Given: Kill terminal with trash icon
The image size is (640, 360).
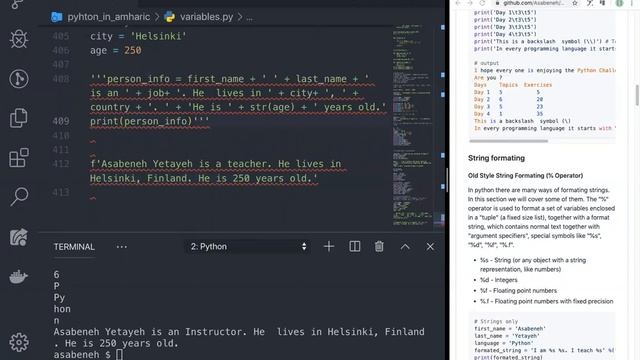Looking at the screenshot, I should pyautogui.click(x=379, y=247).
